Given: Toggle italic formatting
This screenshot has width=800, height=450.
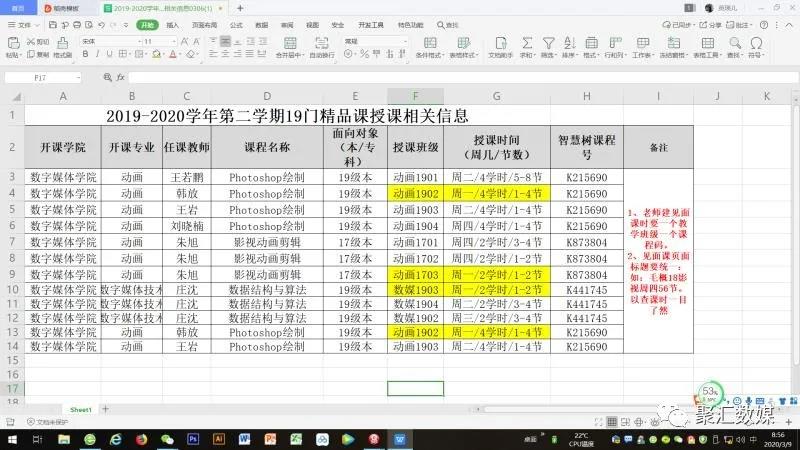Looking at the screenshot, I should click(98, 56).
